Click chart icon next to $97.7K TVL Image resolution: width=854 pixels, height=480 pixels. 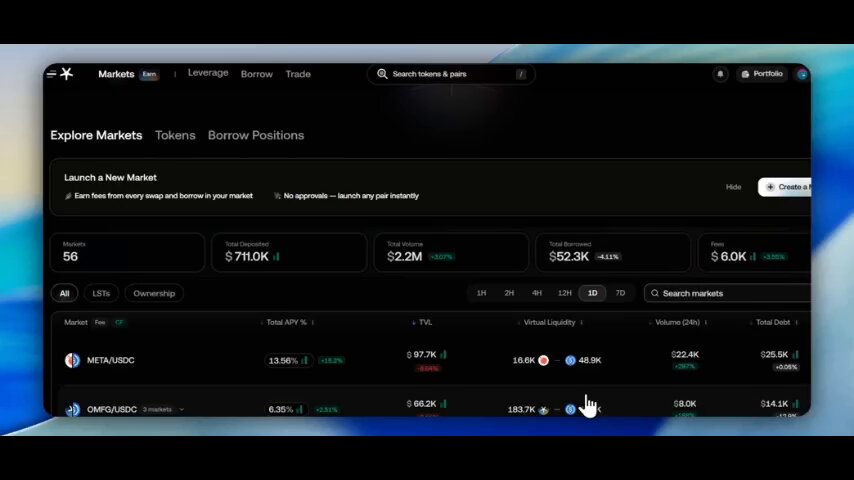(443, 355)
